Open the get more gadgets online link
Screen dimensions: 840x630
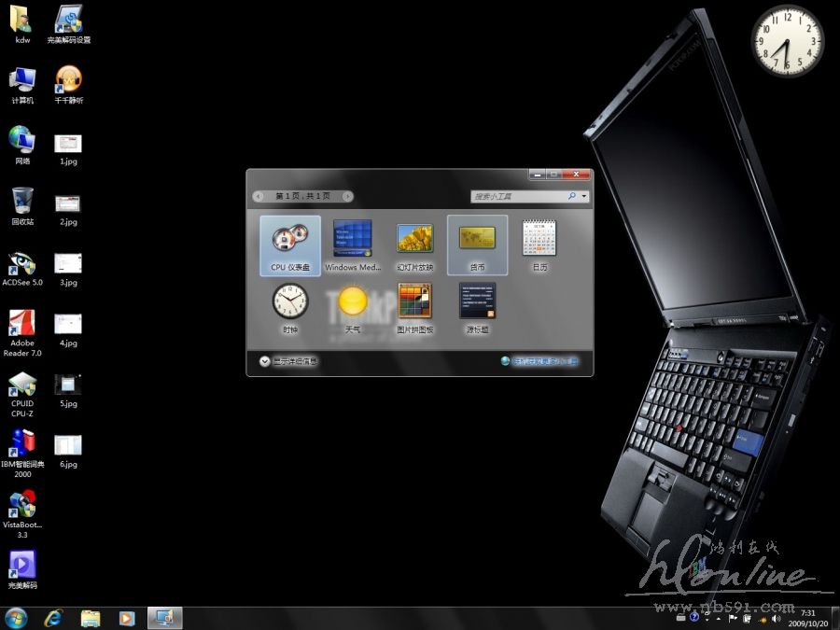[x=539, y=361]
